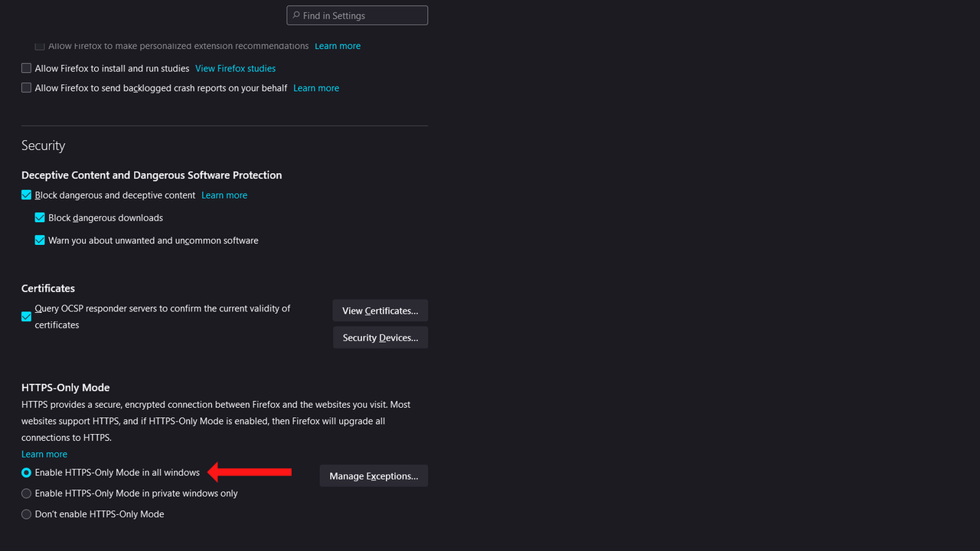Uncheck Warn about unwanted and uncommon software
980x551 pixels.
click(x=40, y=240)
